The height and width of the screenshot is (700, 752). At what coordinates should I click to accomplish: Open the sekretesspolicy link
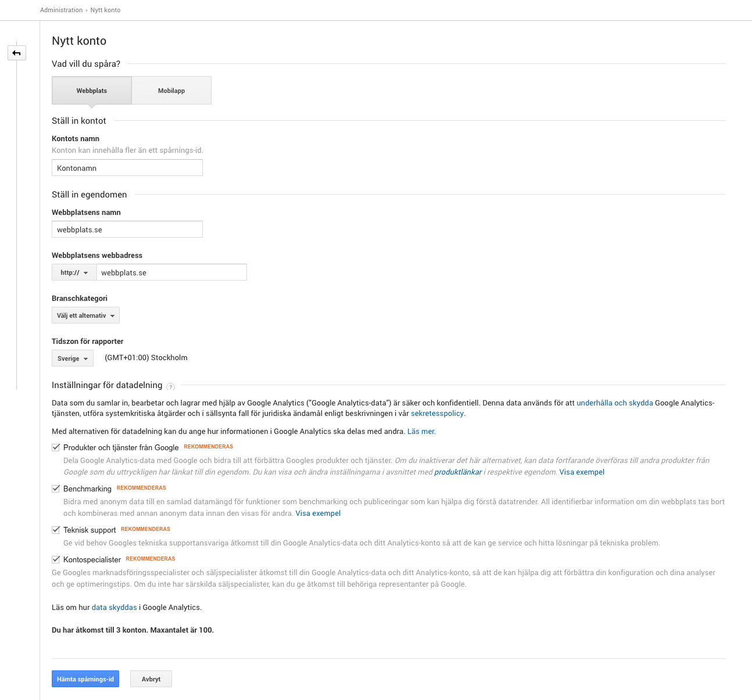[x=437, y=414]
